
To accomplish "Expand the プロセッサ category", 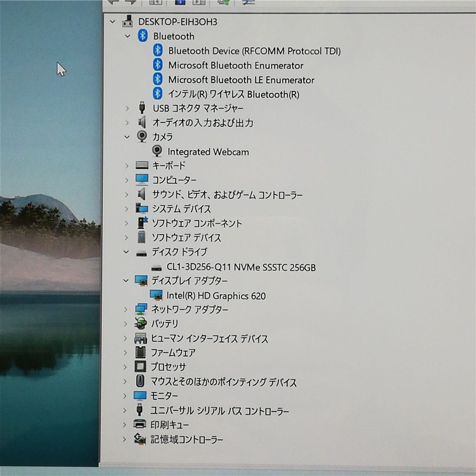I will click(x=126, y=367).
